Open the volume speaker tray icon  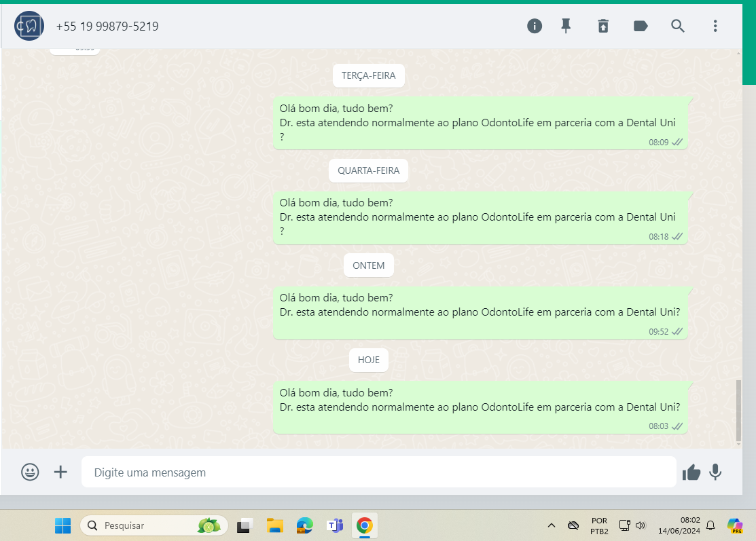point(641,525)
